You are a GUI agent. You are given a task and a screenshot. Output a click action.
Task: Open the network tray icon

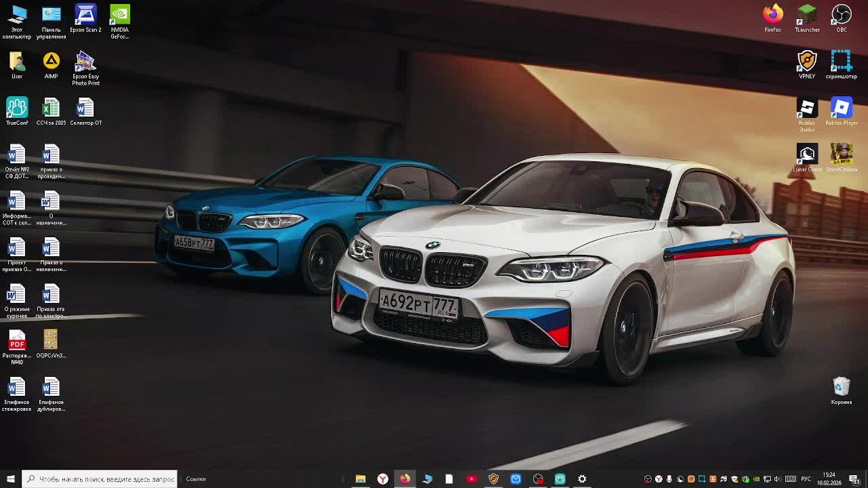click(x=767, y=479)
